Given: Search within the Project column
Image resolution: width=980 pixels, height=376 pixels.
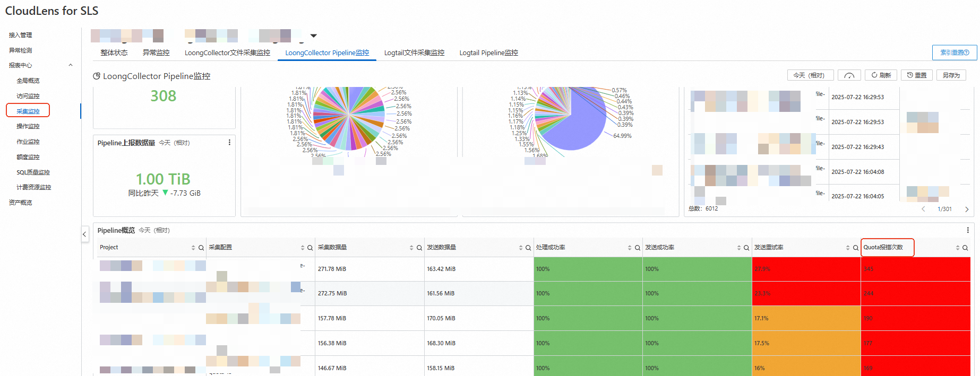Looking at the screenshot, I should (201, 248).
